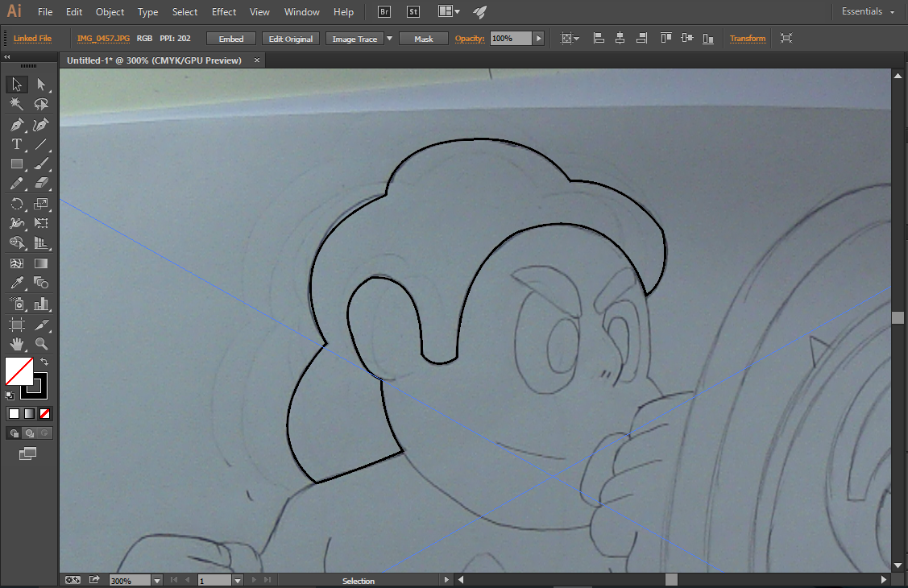Viewport: 908px width, 588px height.
Task: Select the Mesh tool
Action: [x=17, y=263]
